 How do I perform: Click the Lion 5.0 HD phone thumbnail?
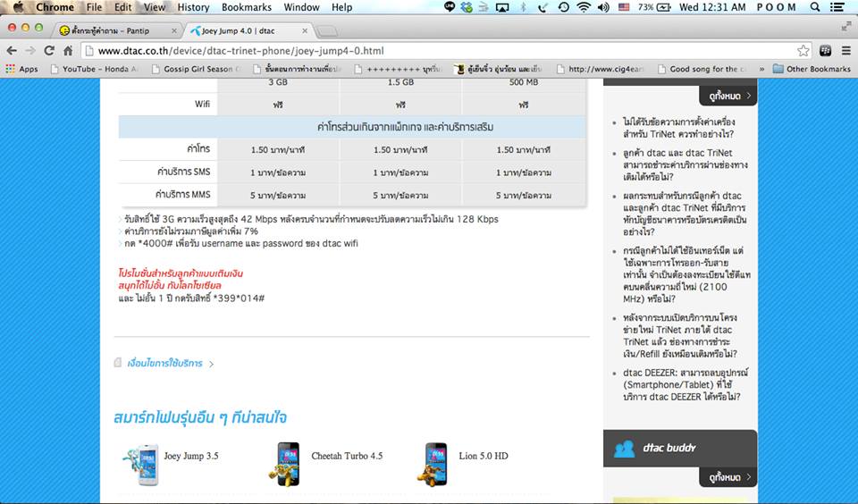coord(433,464)
